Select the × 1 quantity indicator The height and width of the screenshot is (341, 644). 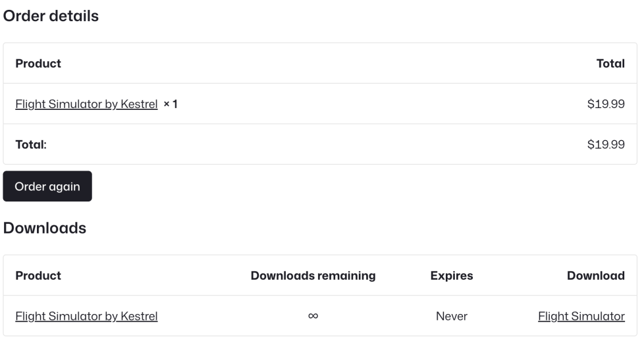pos(171,104)
